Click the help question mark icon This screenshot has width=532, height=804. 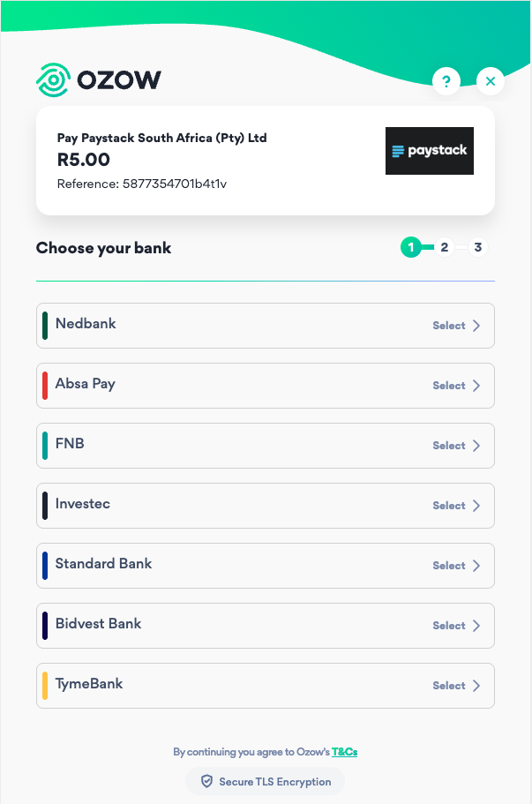pyautogui.click(x=446, y=81)
